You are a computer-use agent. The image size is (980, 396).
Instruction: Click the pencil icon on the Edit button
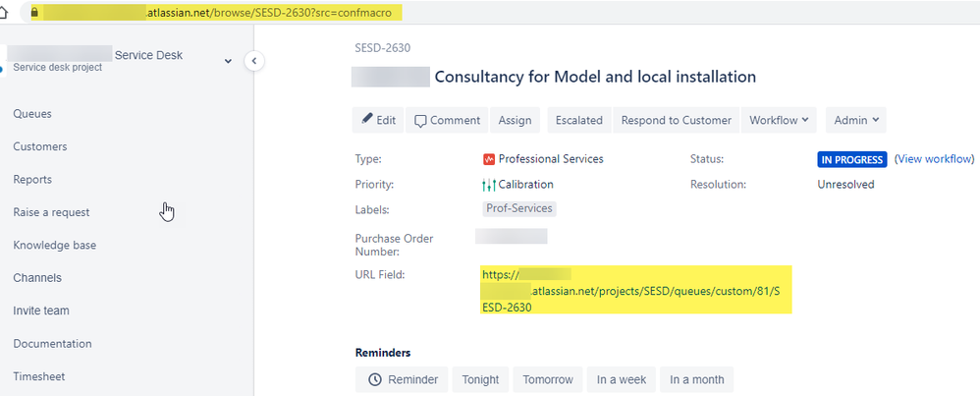[x=367, y=119]
